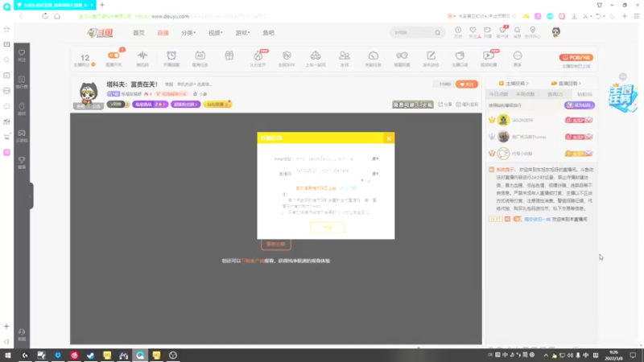Switch to the 本周 ranking tab
Viewport: 644px width, 362px height.
pos(525,94)
